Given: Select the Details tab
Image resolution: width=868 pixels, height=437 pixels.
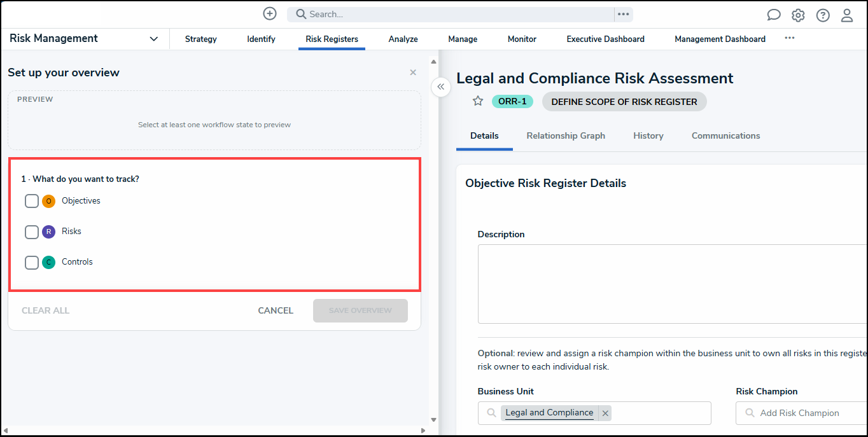Looking at the screenshot, I should (484, 135).
